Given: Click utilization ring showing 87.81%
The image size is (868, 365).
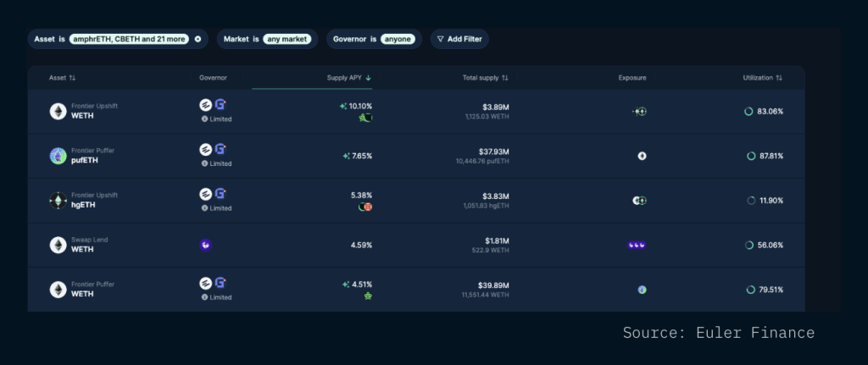Looking at the screenshot, I should (751, 156).
